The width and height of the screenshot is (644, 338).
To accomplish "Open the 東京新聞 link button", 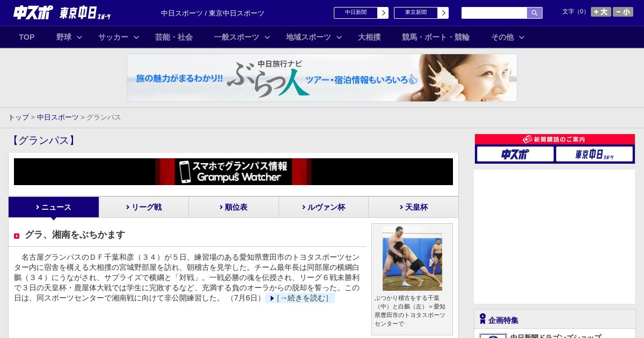I will point(415,13).
